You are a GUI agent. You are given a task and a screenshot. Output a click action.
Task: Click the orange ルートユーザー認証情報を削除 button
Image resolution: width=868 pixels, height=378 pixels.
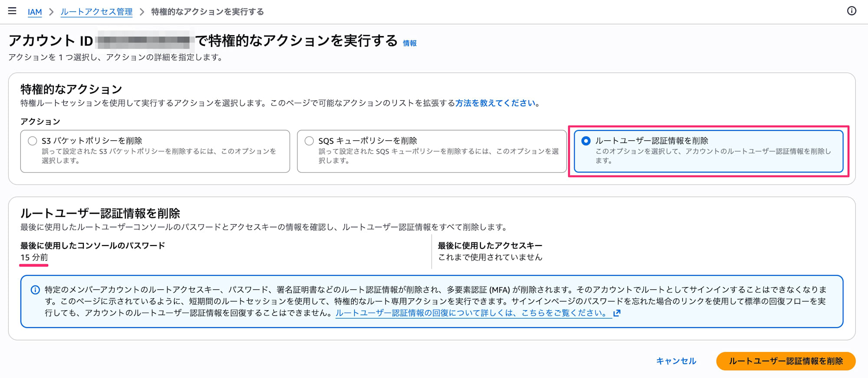(786, 361)
